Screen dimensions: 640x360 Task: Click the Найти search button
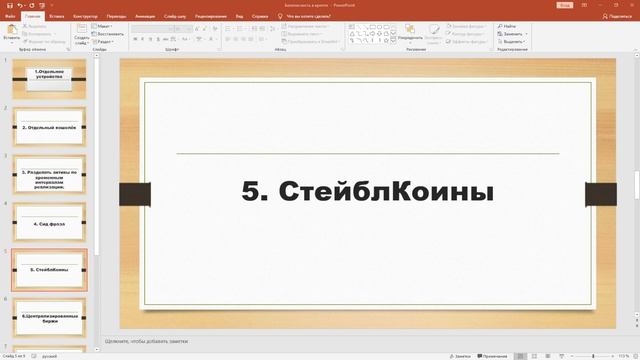tap(507, 26)
